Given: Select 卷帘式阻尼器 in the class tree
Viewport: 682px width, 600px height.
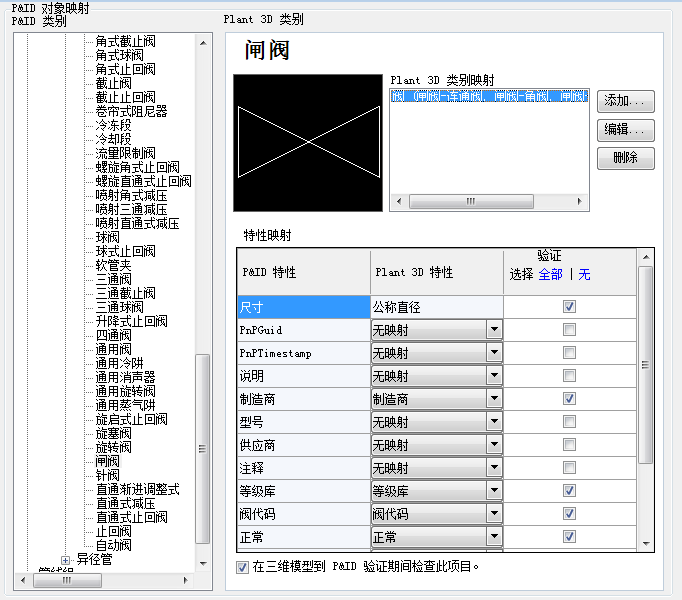Looking at the screenshot, I should click(x=131, y=111).
